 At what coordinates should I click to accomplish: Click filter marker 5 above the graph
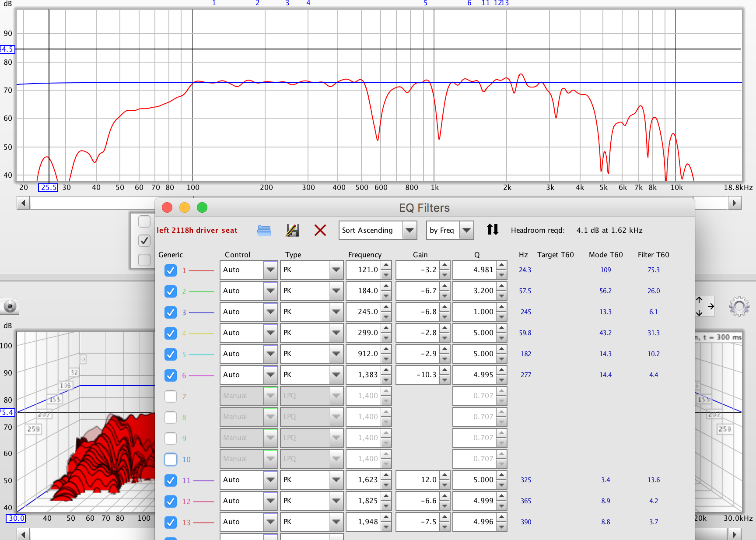(x=425, y=3)
